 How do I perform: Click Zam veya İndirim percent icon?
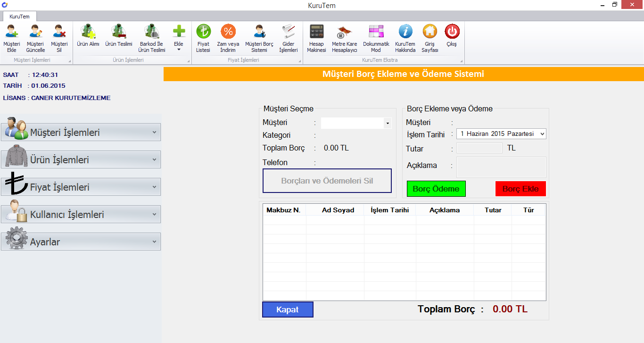click(x=228, y=32)
